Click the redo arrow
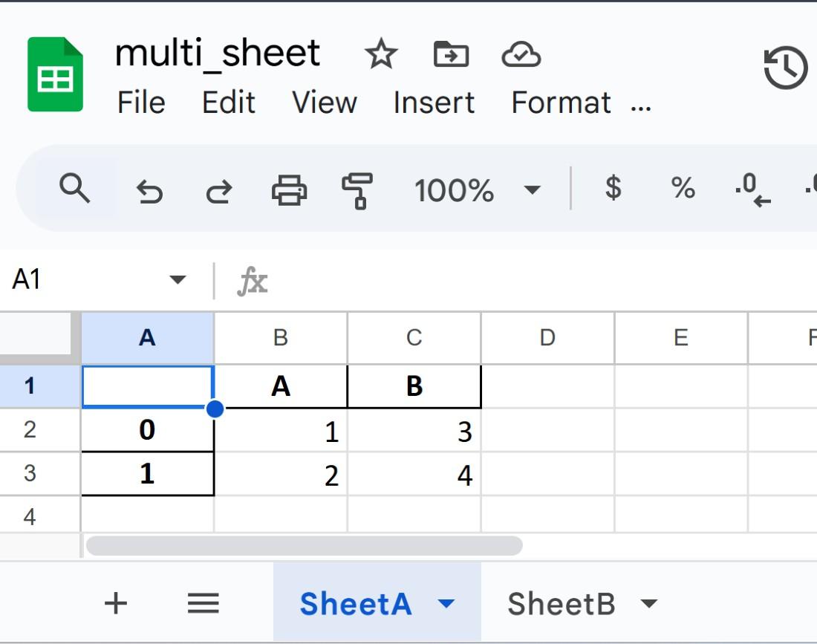The width and height of the screenshot is (817, 644). point(218,192)
